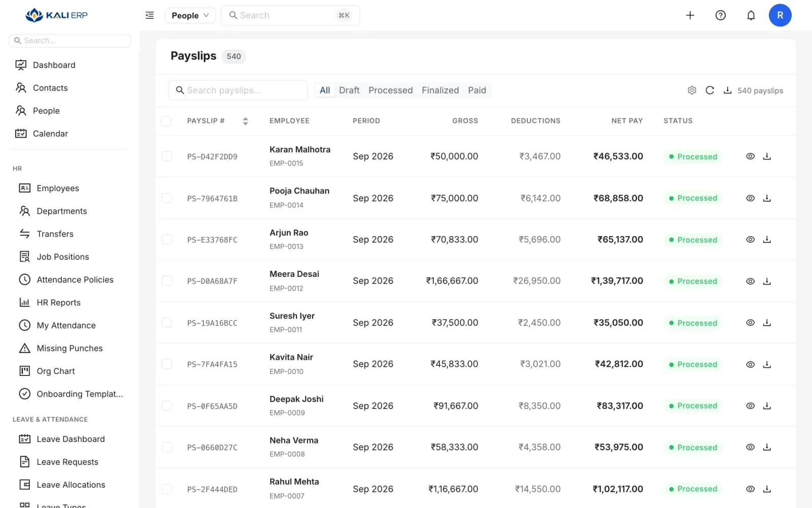Click the sidebar Search field
Viewport: 812px width, 508px height.
coord(70,41)
